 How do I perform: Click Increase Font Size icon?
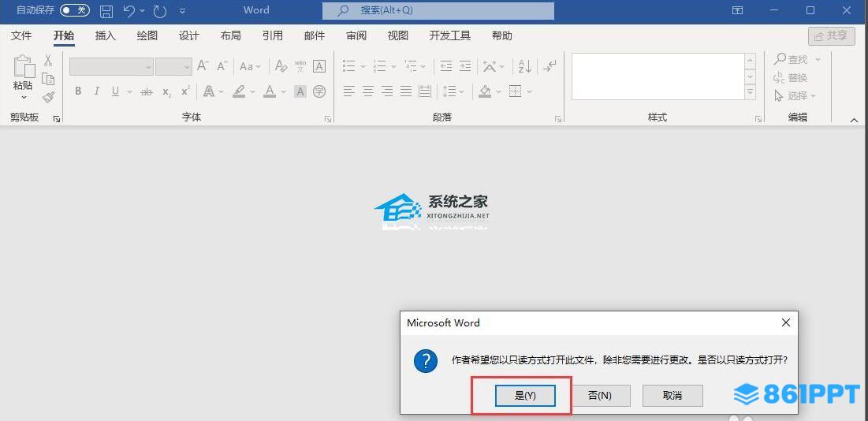click(x=203, y=66)
